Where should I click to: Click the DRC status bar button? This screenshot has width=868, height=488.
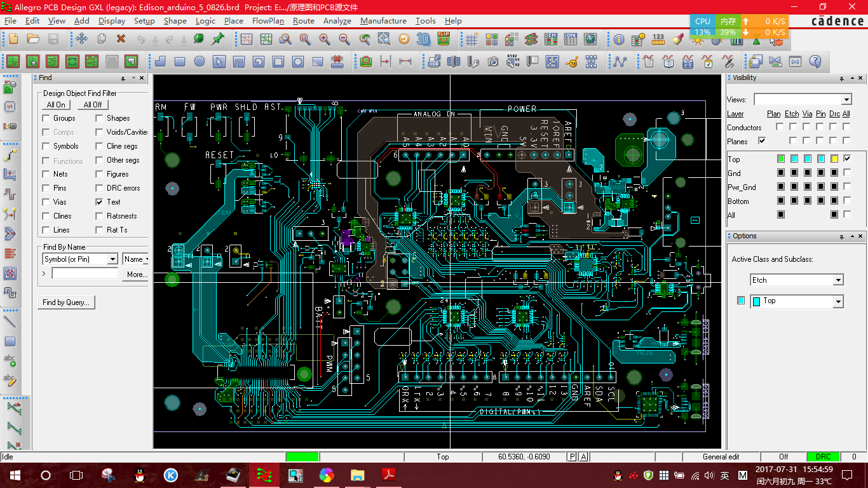click(823, 457)
